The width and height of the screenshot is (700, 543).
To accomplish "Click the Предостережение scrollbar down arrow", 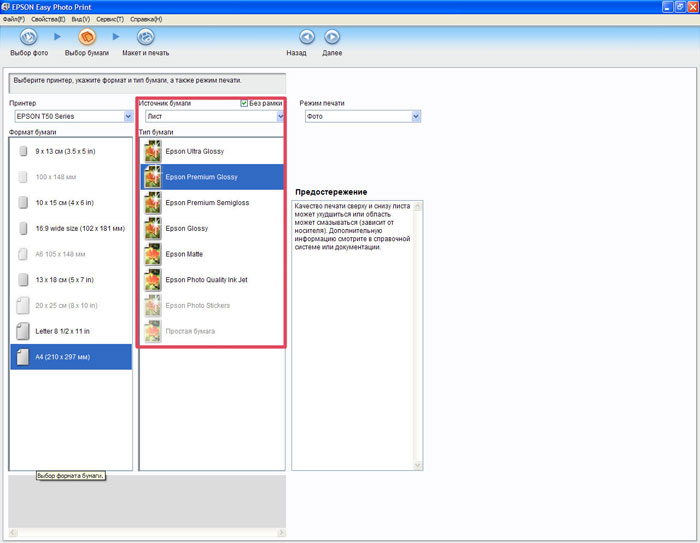I will (x=417, y=465).
